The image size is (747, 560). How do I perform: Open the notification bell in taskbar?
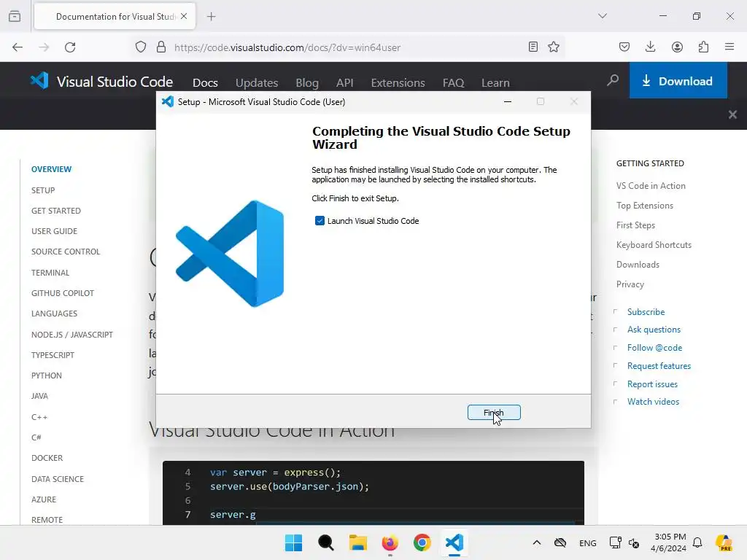point(697,542)
